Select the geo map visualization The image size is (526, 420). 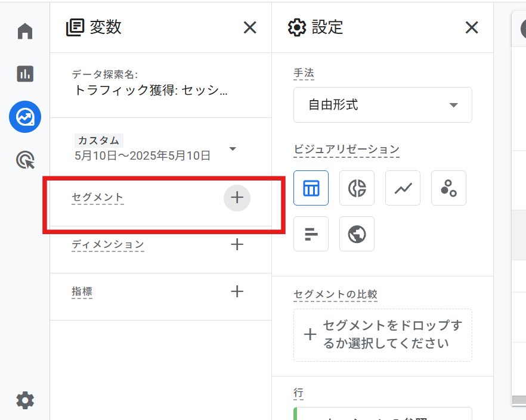[357, 234]
